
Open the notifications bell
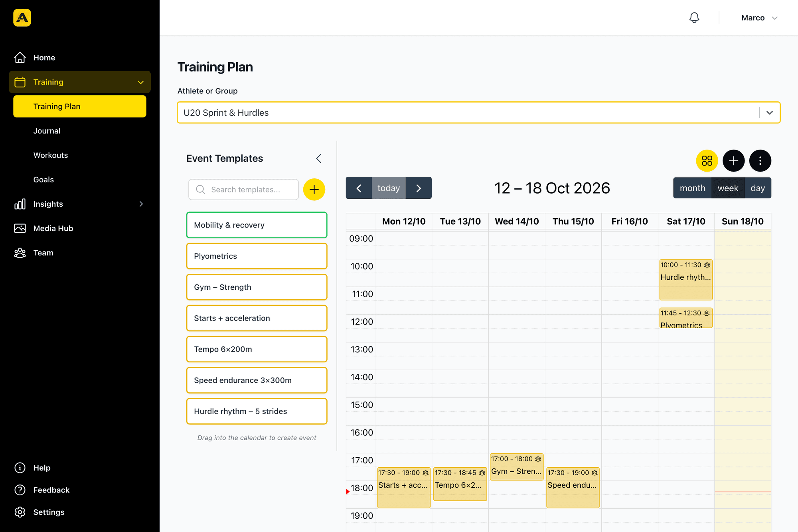[x=694, y=18]
